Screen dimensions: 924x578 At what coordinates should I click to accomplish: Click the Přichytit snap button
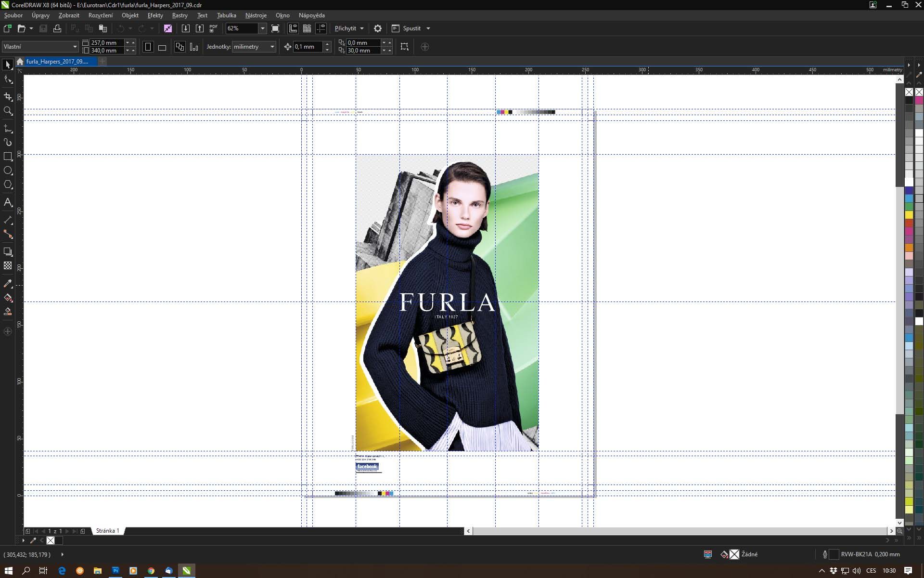click(346, 28)
